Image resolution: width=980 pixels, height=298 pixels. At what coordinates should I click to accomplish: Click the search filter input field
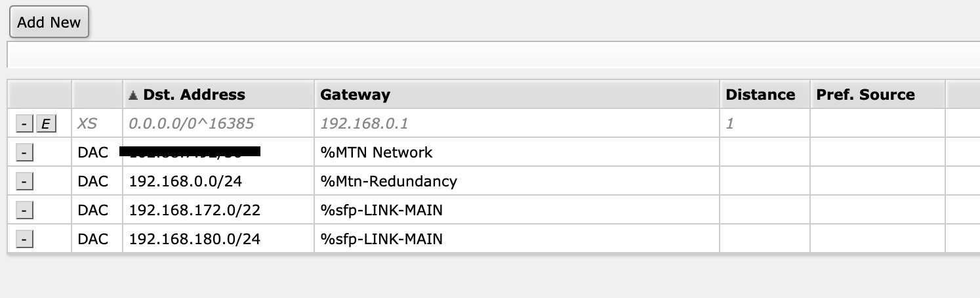(x=492, y=54)
